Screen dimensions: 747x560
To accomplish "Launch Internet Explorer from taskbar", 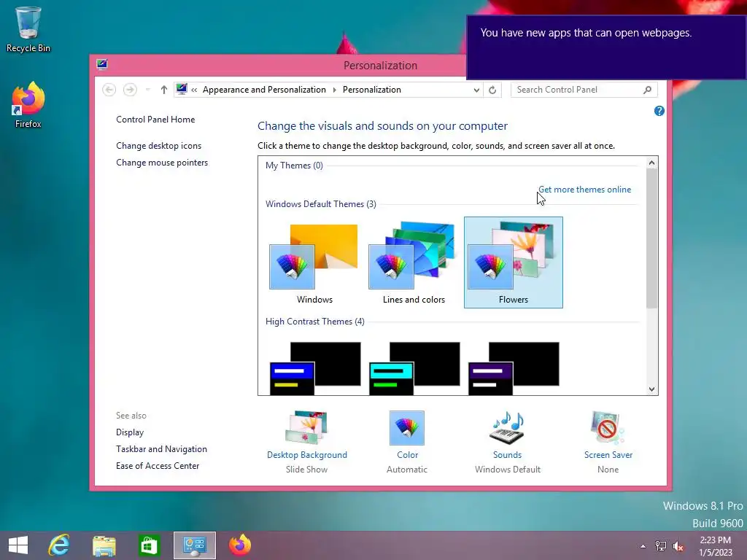I will click(59, 545).
